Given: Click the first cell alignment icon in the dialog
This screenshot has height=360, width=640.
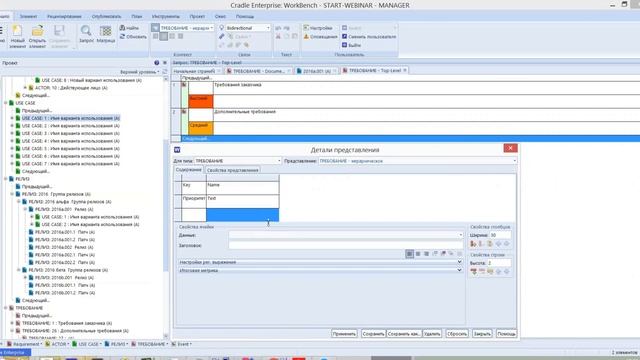Looking at the screenshot, I should pos(409,254).
